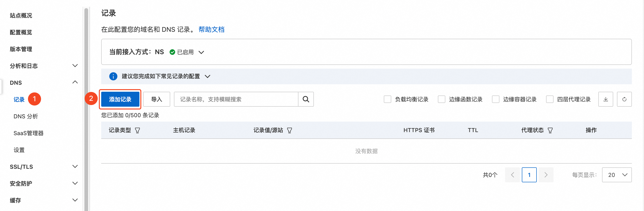Click the blue info icon
The height and width of the screenshot is (211, 644).
click(x=113, y=76)
